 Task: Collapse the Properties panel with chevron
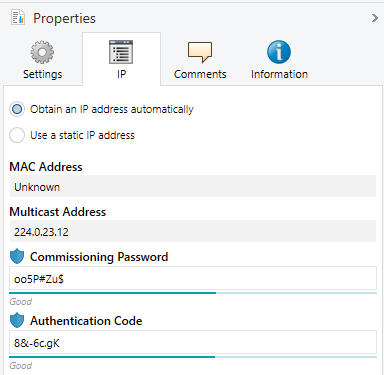click(x=375, y=18)
